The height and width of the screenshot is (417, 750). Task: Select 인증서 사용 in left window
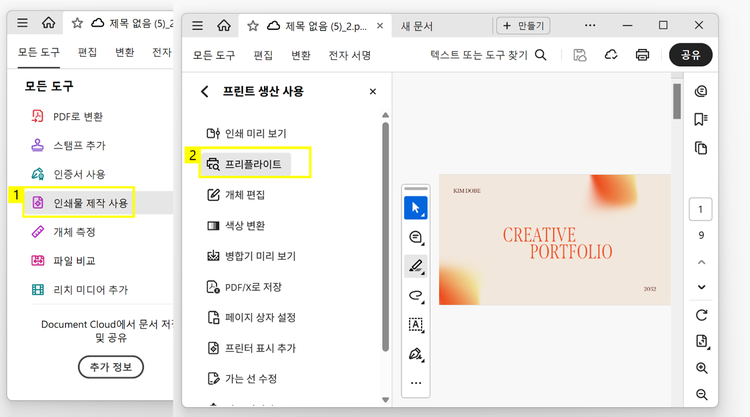pos(68,174)
